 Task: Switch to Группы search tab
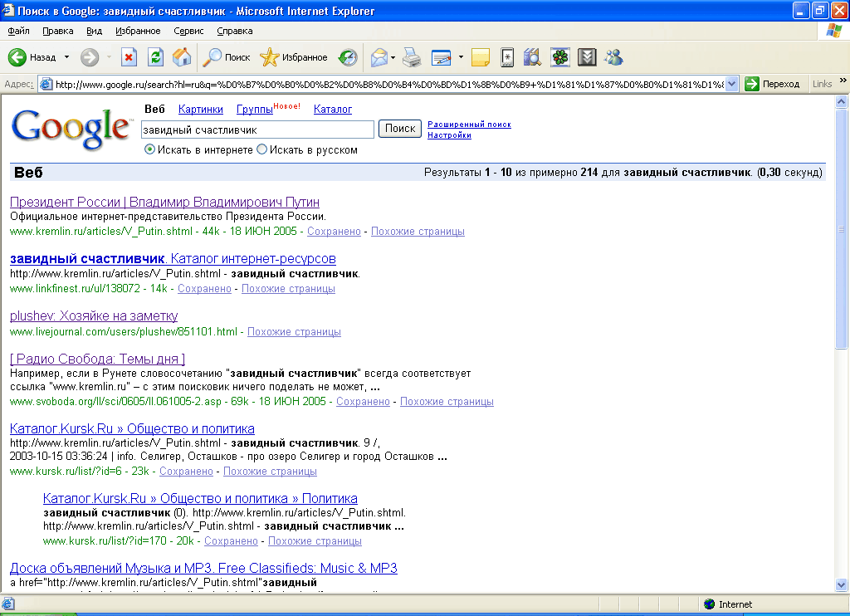click(255, 109)
